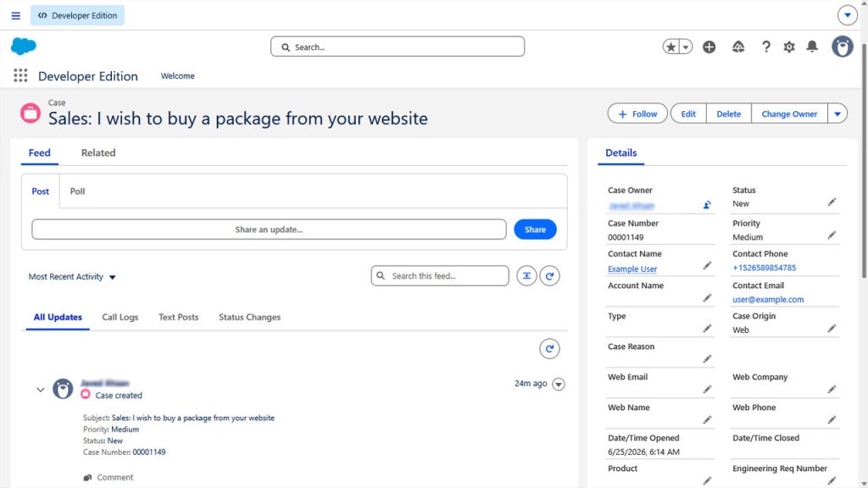
Task: Focus the global Search box
Action: coord(398,47)
